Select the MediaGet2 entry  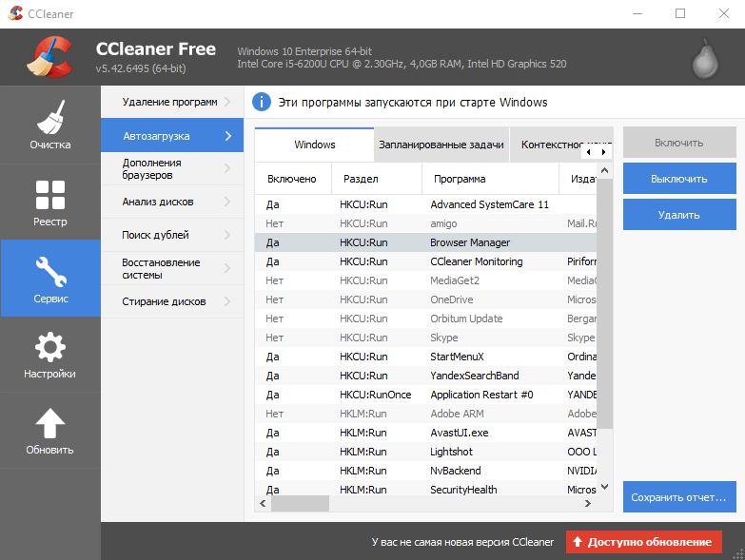point(425,280)
